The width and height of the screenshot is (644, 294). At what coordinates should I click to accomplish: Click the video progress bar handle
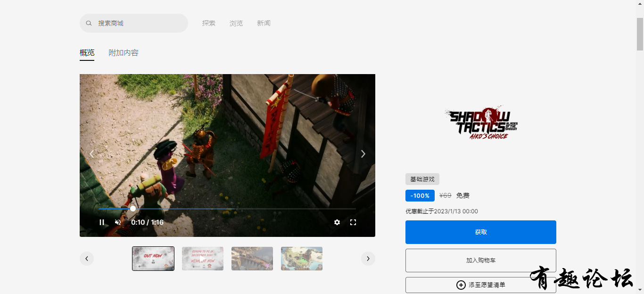(x=133, y=209)
